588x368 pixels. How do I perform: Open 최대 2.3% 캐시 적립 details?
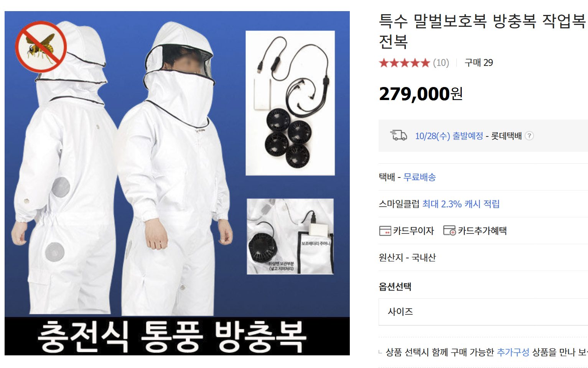(461, 204)
